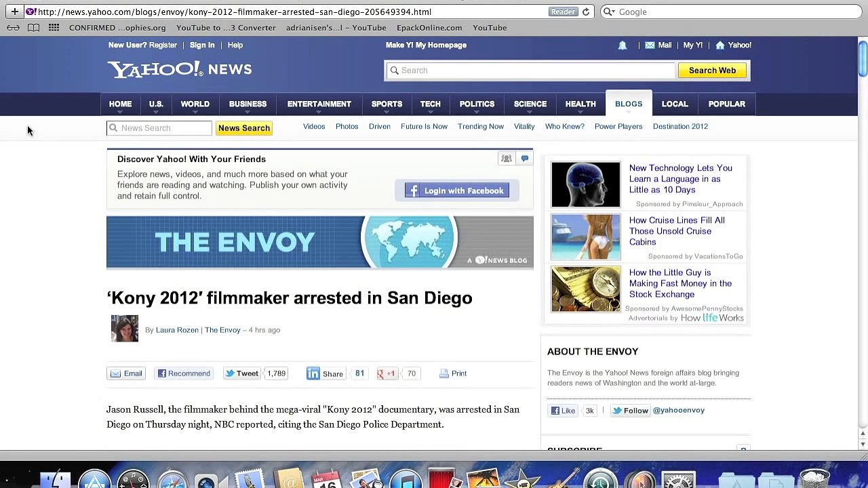
Task: Open YouTube to MP3 Converter bookmark
Action: 226,28
